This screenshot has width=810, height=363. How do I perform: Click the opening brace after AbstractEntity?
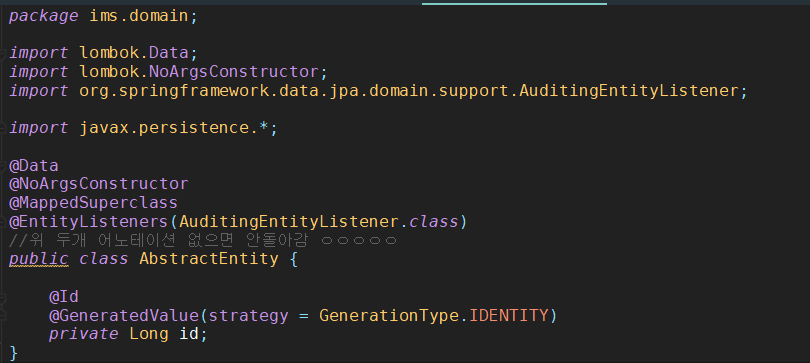click(x=293, y=259)
